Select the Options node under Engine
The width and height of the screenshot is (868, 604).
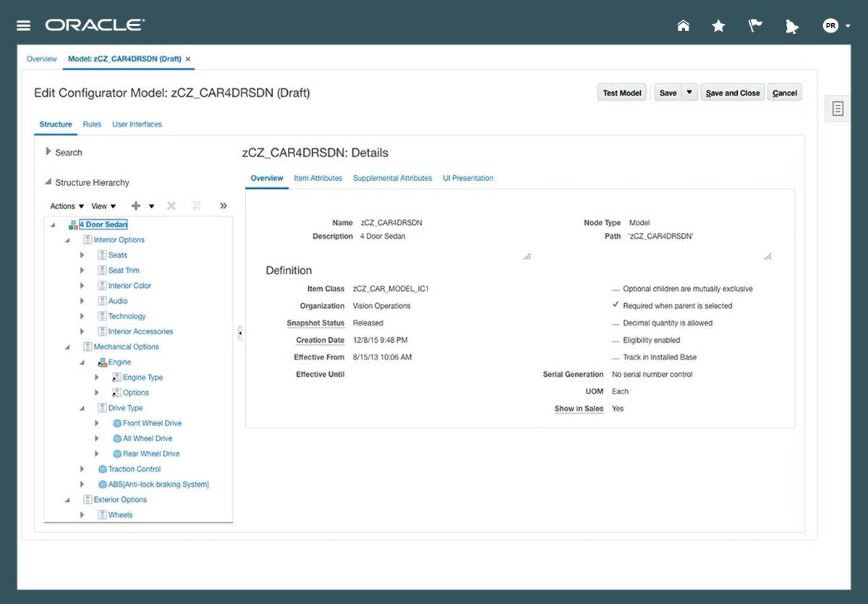136,393
